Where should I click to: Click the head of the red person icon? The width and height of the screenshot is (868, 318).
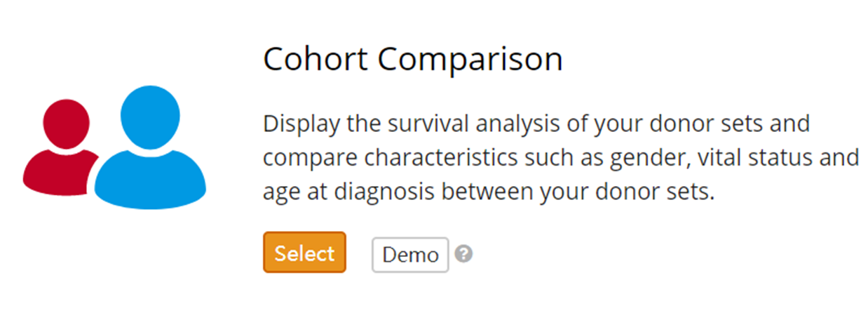coord(65,122)
